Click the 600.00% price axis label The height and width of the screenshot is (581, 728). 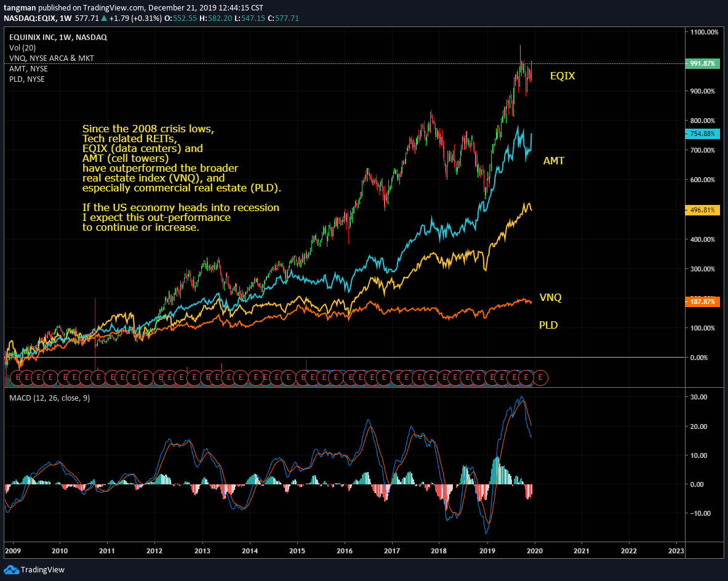[x=703, y=180]
